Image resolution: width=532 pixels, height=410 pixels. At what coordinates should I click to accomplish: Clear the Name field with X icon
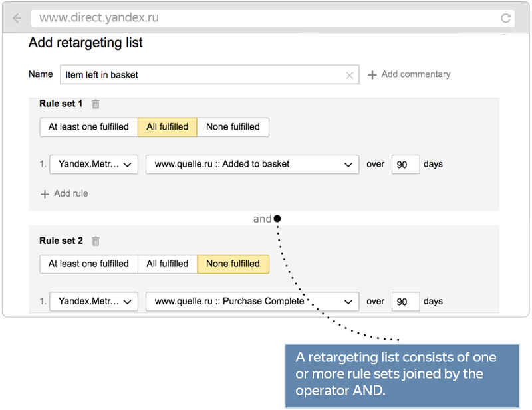[350, 76]
